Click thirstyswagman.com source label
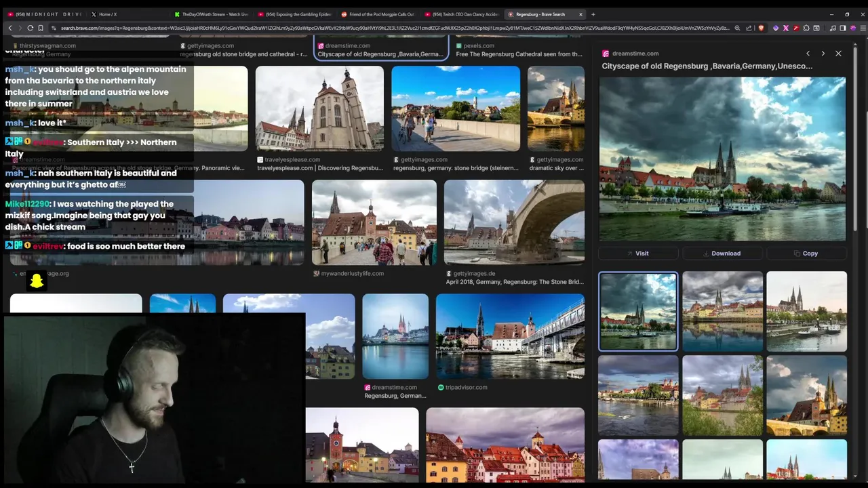Screen dimensions: 868x488 click(47, 46)
